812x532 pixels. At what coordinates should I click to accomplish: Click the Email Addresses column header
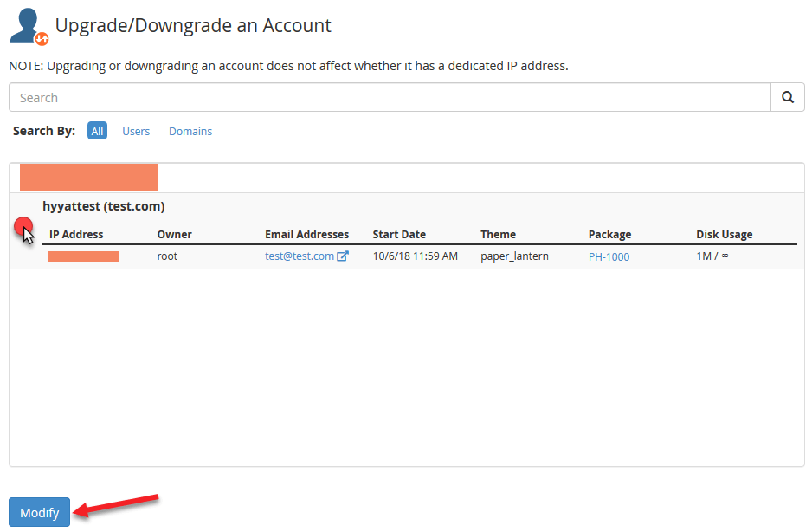tap(307, 234)
